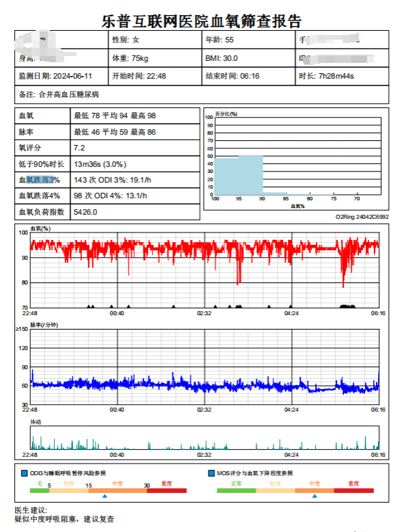Click the value 143 次 ODI 3%: 19.1/h
The height and width of the screenshot is (532, 404).
(112, 180)
